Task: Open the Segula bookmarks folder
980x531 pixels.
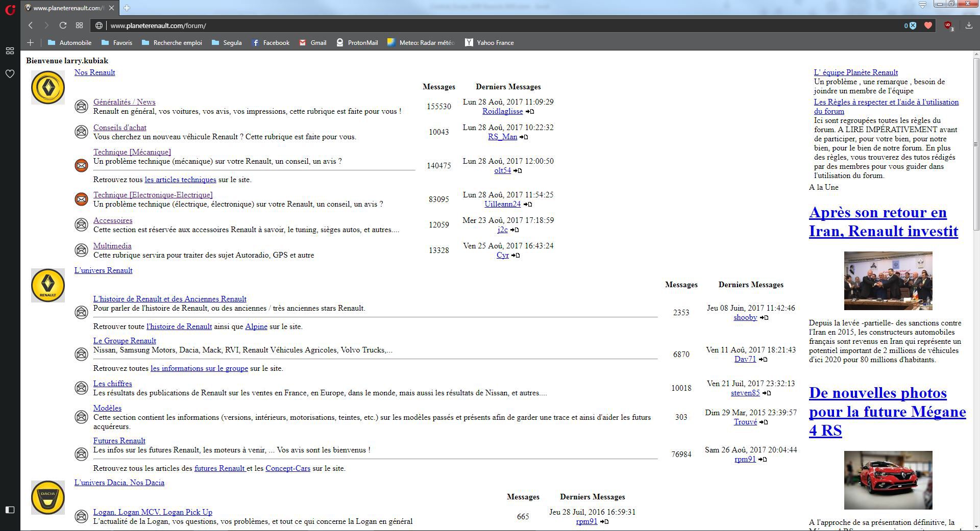Action: pos(227,43)
